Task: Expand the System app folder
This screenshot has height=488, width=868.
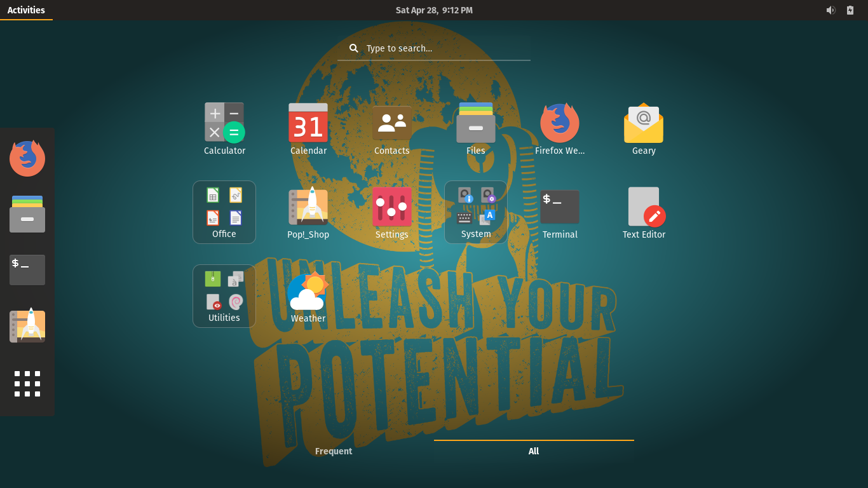Action: tap(476, 212)
